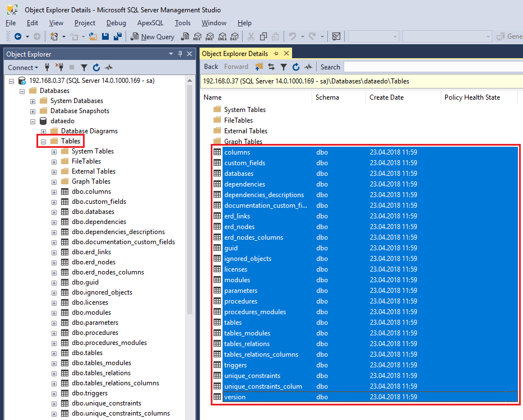Expand the System Databases folder
Viewport: 523px width, 420px height.
33,101
